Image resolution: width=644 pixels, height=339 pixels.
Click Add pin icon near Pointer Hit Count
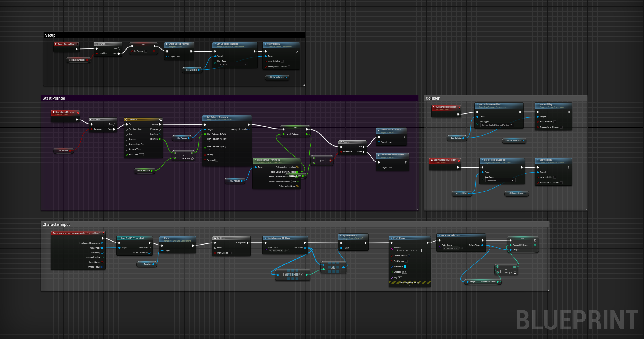[x=515, y=273]
